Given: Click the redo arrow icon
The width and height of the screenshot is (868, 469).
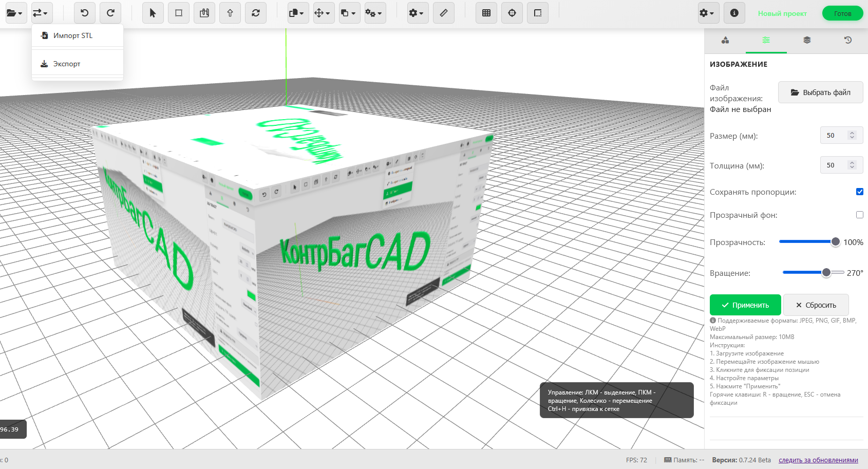Looking at the screenshot, I should pos(110,13).
